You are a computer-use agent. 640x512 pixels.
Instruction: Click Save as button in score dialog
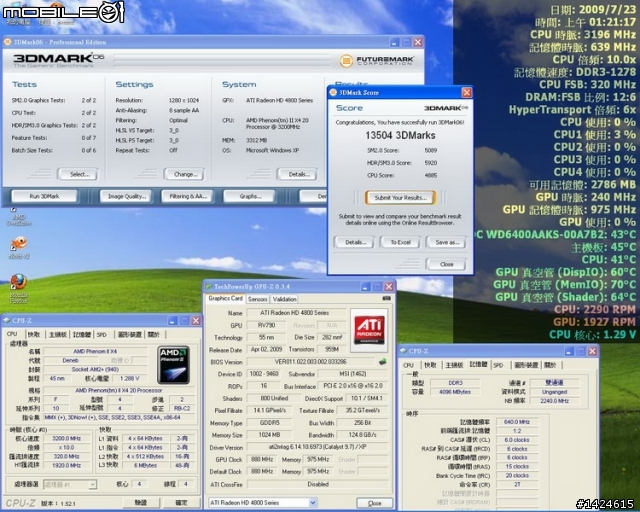(x=446, y=242)
